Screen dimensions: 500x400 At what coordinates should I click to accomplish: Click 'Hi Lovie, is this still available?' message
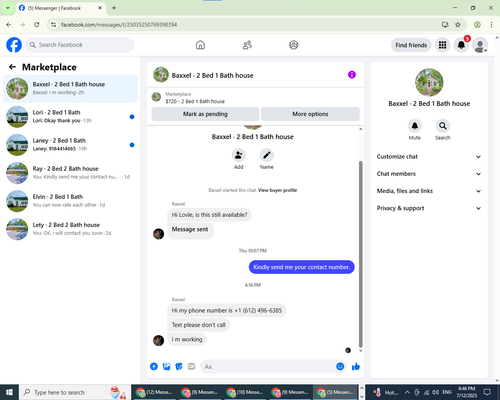[209, 215]
